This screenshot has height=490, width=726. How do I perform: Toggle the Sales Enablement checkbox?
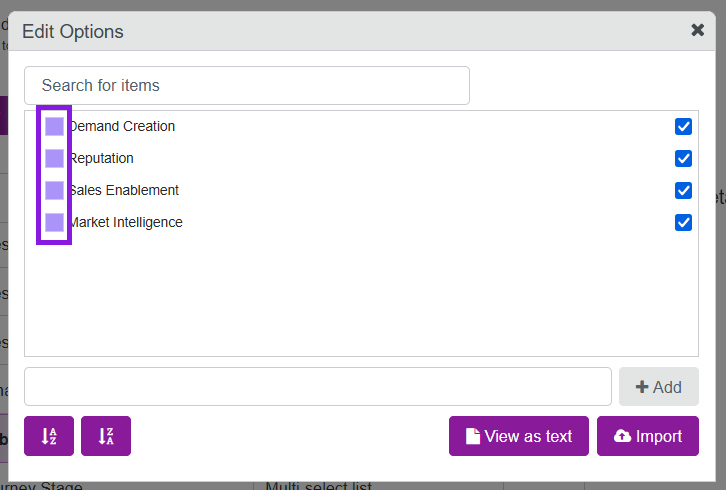(684, 190)
